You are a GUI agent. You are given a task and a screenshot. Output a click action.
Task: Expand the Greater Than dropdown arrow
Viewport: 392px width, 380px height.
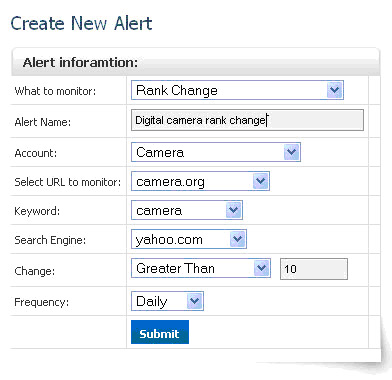261,268
